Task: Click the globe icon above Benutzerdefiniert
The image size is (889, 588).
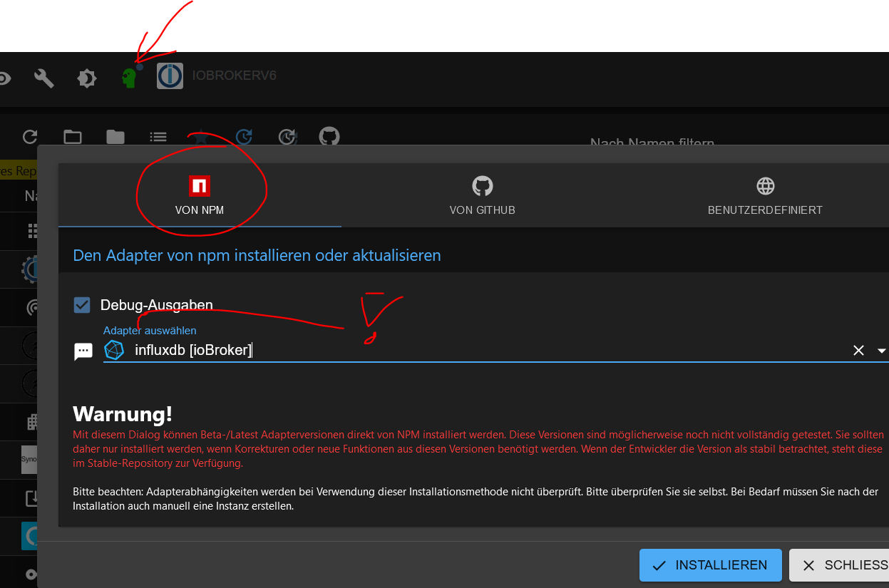Action: click(765, 186)
